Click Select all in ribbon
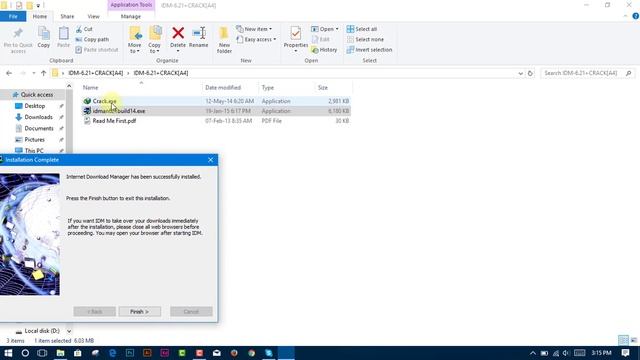 [x=362, y=29]
